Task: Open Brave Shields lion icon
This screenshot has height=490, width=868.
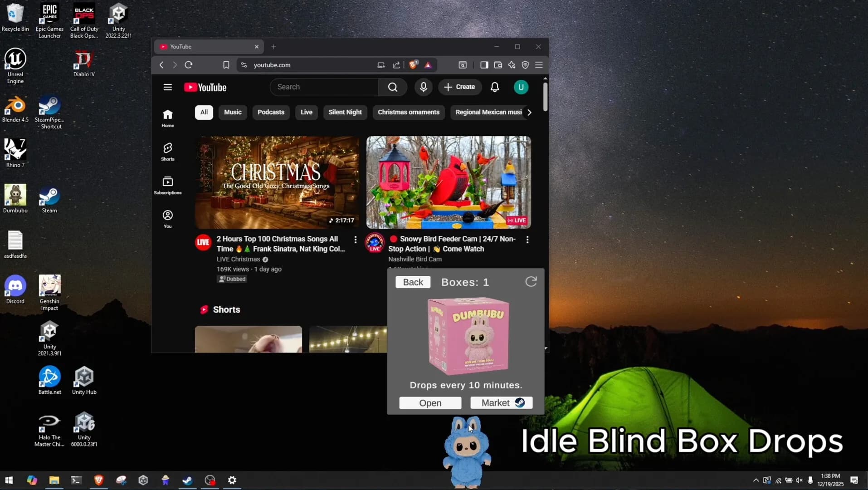Action: click(x=413, y=65)
